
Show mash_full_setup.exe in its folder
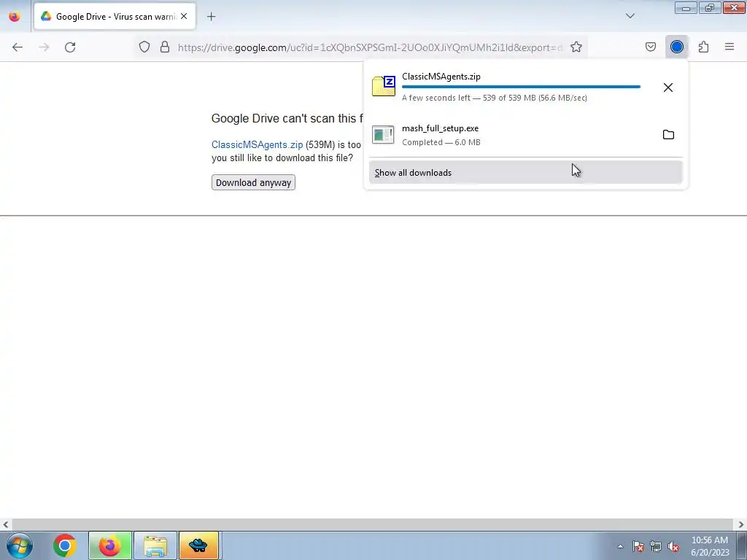click(x=668, y=135)
